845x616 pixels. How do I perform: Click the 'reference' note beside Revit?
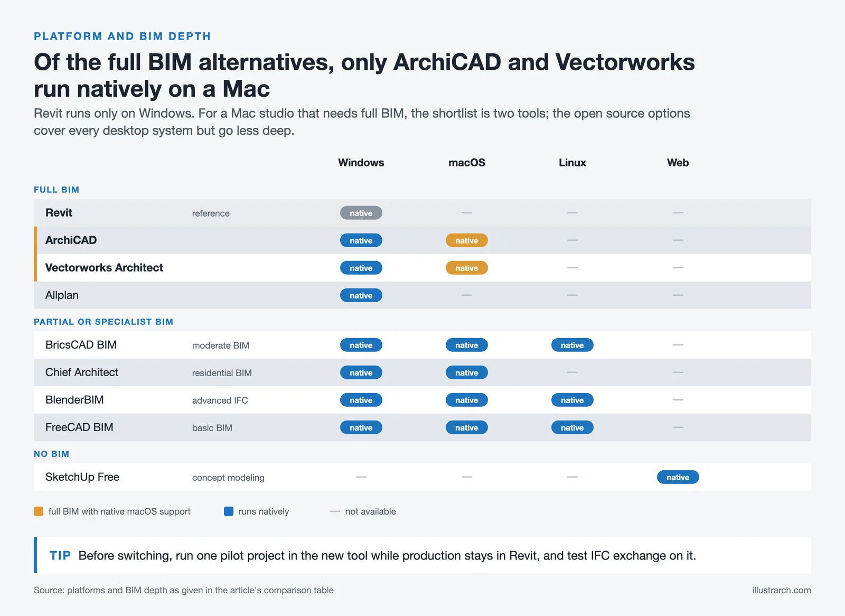click(211, 213)
